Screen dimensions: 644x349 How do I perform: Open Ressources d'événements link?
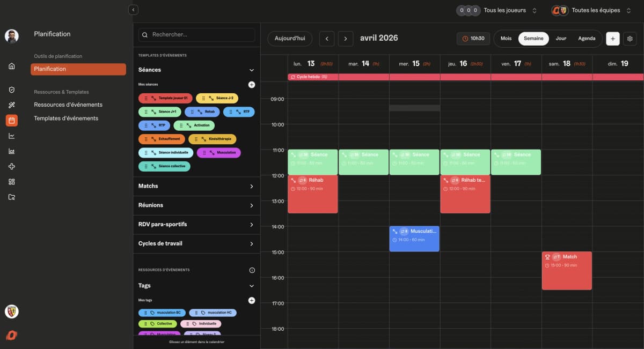tap(68, 105)
